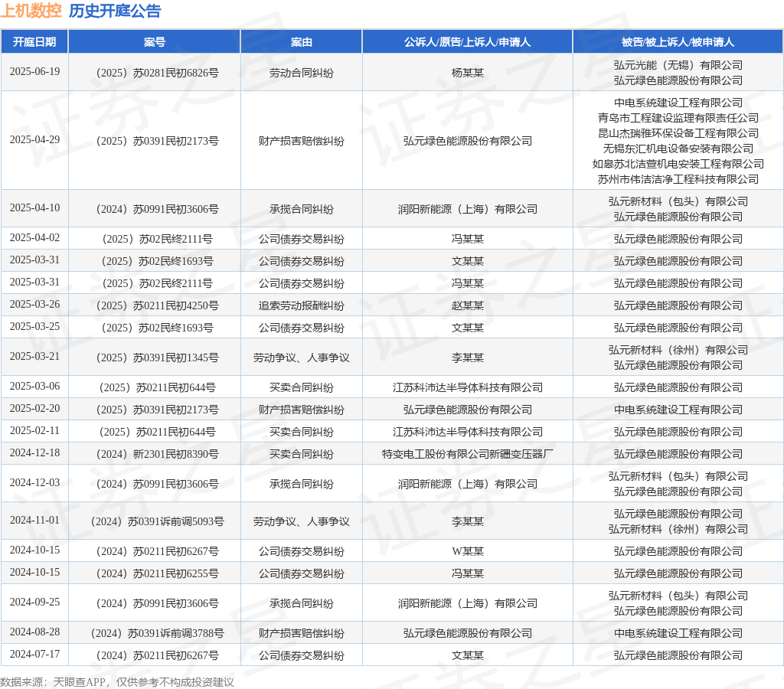Click defendant 无锡东汇机电设备安装有限公司
This screenshot has height=689, width=784.
(x=678, y=149)
